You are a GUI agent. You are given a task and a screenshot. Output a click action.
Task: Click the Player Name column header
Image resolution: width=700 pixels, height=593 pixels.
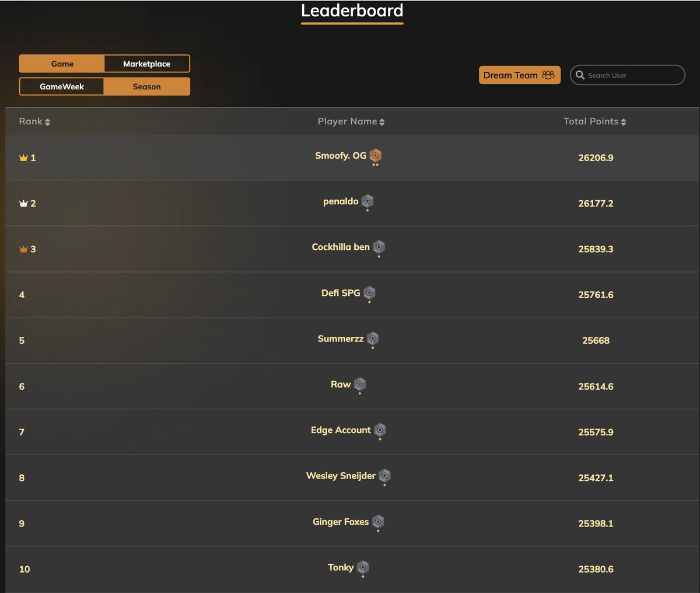tap(351, 121)
